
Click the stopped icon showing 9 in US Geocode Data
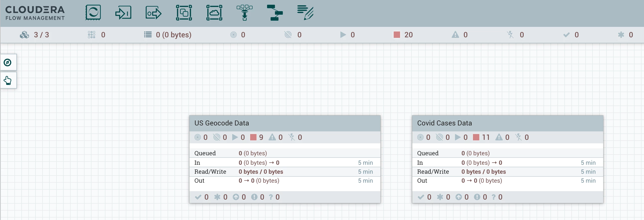coord(253,137)
